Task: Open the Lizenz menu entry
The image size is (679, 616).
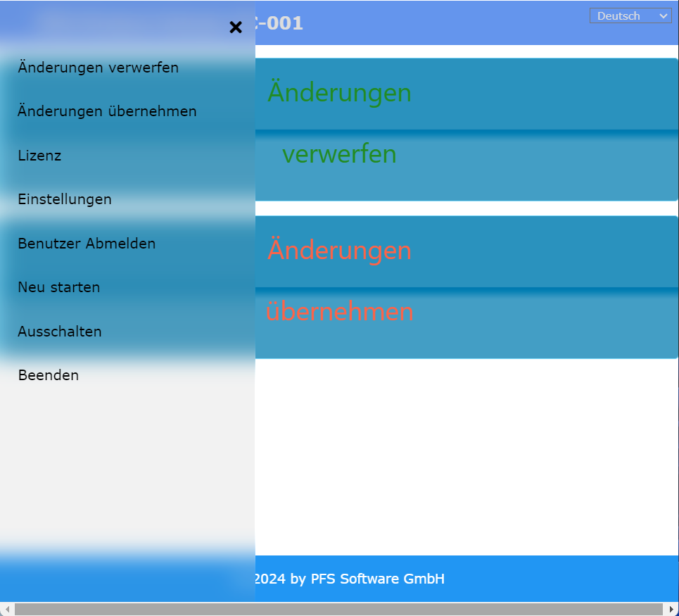Action: click(39, 156)
